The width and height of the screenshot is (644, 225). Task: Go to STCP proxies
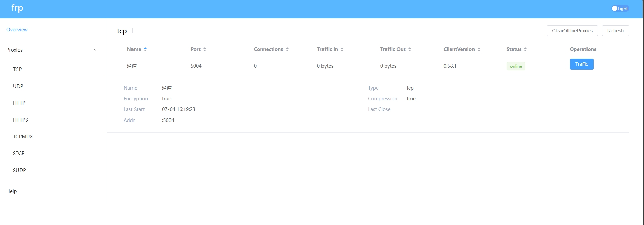coord(18,153)
